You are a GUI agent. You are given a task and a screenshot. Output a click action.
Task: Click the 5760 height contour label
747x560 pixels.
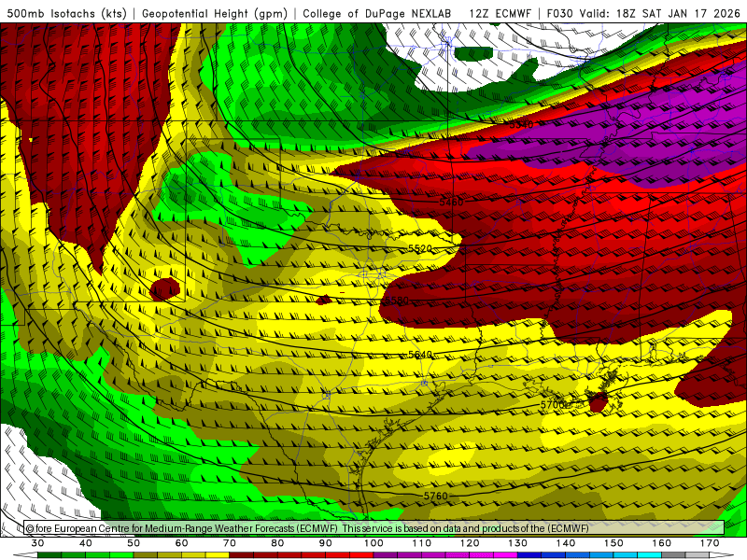pyautogui.click(x=436, y=496)
